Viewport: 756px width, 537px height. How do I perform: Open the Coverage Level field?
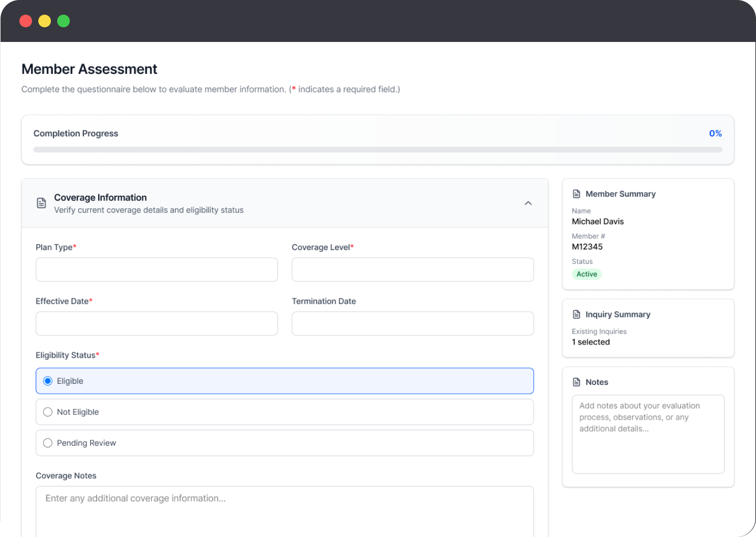click(x=413, y=270)
